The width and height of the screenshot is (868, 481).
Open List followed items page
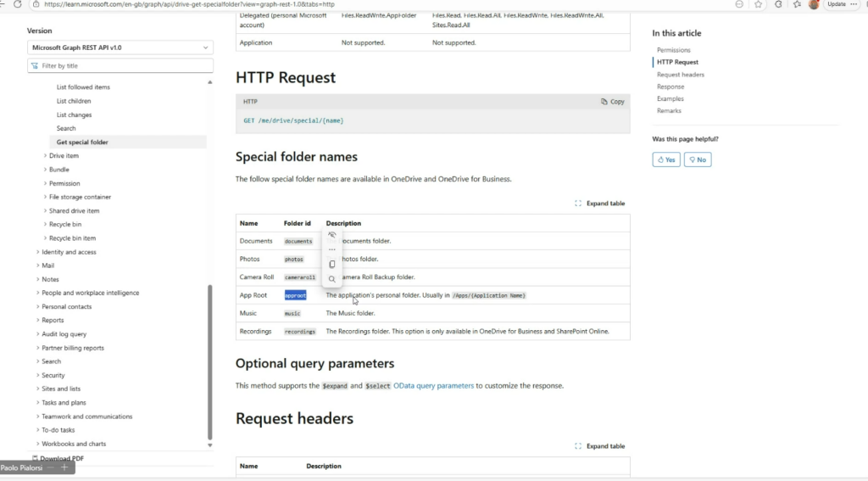tap(83, 87)
